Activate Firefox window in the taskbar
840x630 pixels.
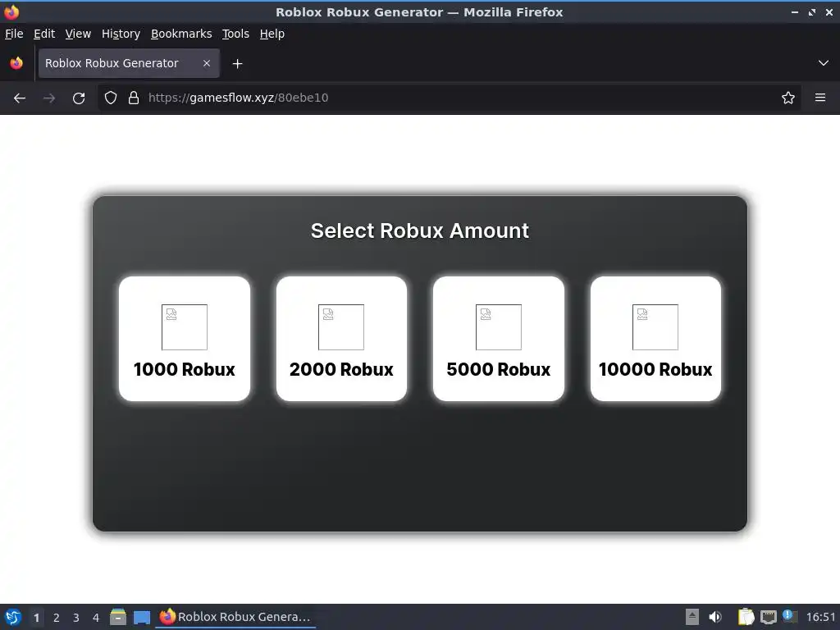click(235, 617)
